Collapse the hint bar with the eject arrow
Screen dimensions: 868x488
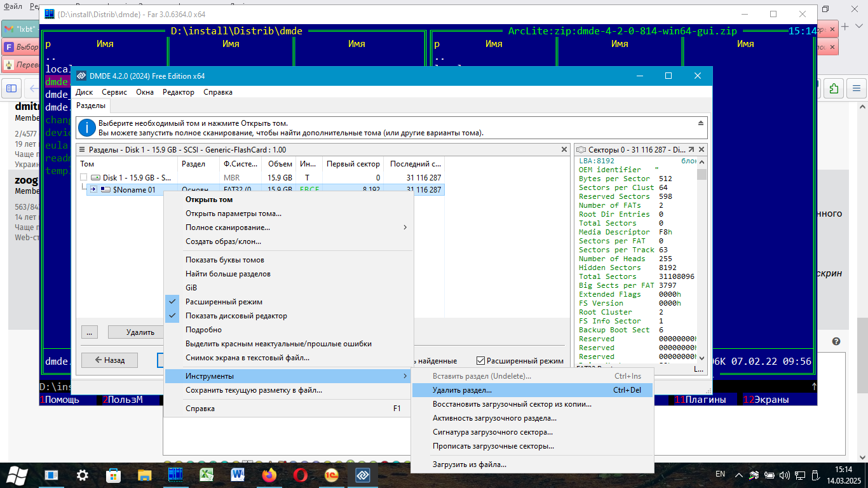coord(701,123)
